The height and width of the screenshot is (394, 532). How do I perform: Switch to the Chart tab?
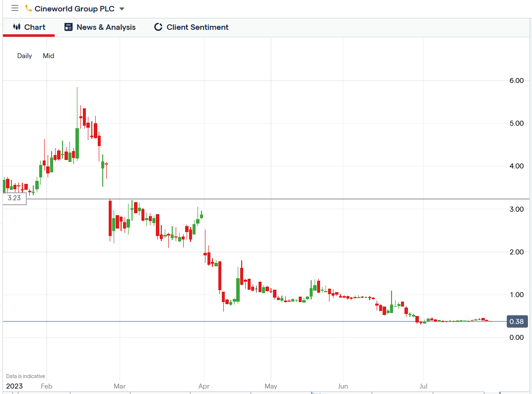[29, 27]
